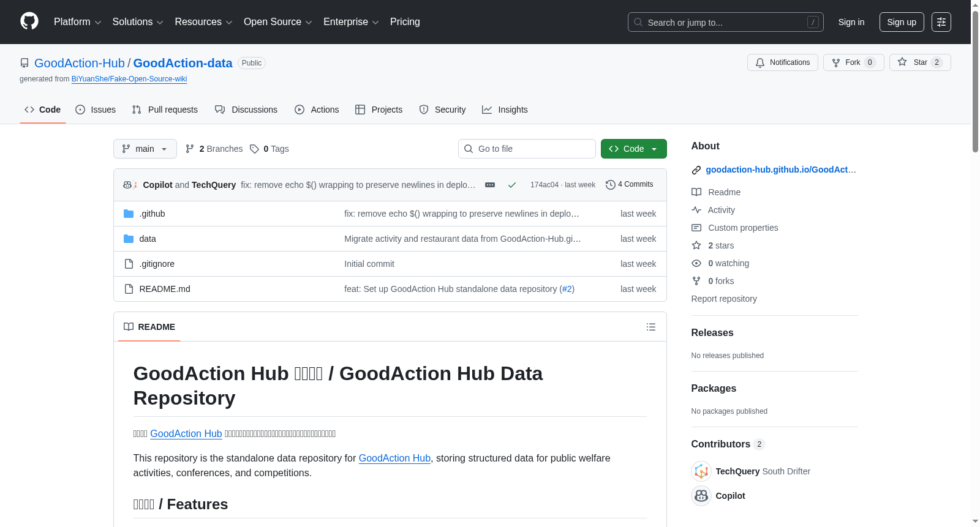View the 0 forks list
Screen dimensions: 980x527
713,281
